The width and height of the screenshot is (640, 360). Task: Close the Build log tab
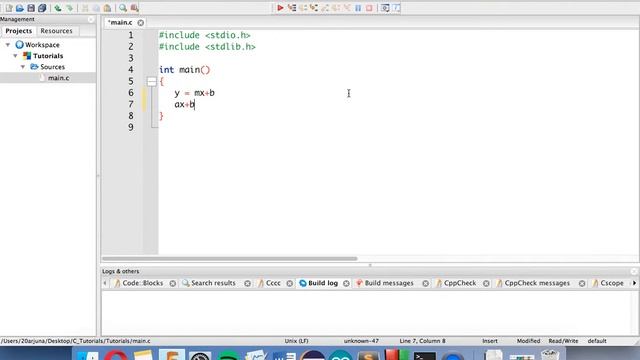[x=346, y=283]
